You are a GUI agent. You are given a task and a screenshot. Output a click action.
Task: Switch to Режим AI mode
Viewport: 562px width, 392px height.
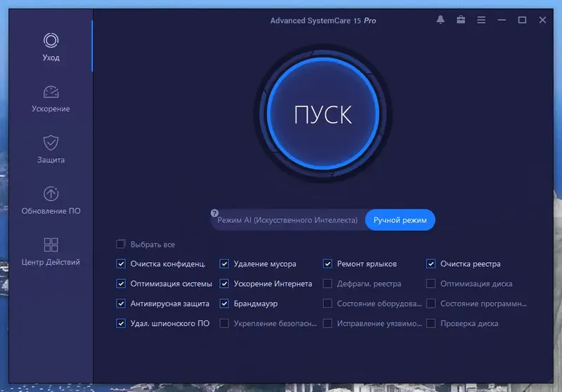[287, 220]
